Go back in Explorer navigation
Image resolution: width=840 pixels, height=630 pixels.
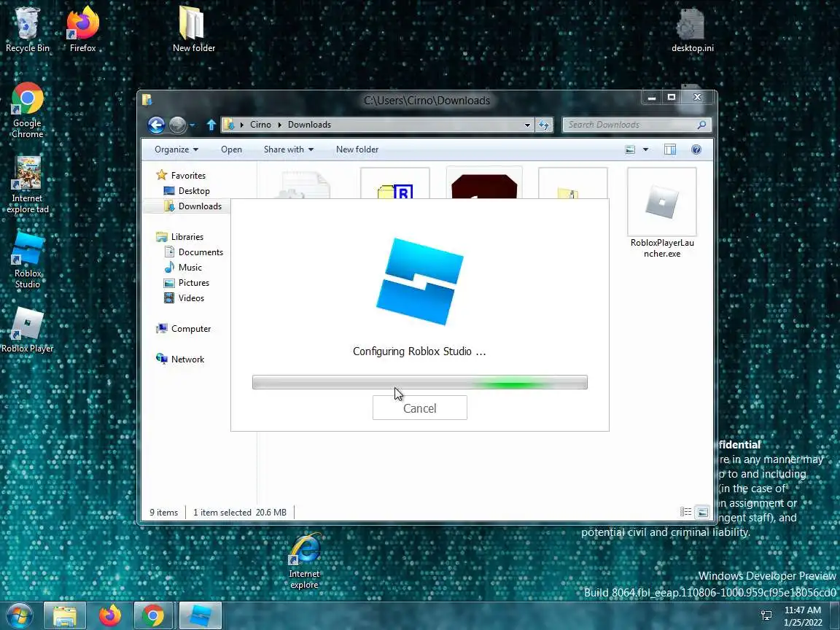point(156,125)
